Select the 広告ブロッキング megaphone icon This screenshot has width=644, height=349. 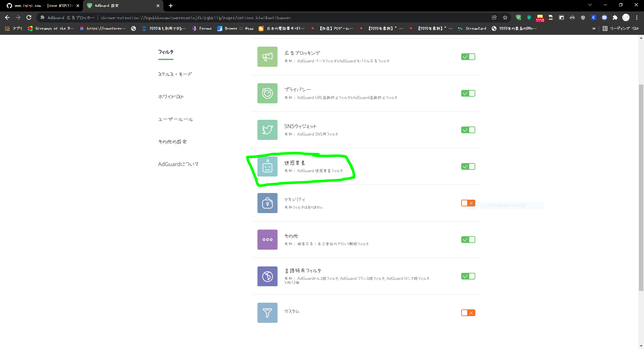click(x=267, y=57)
